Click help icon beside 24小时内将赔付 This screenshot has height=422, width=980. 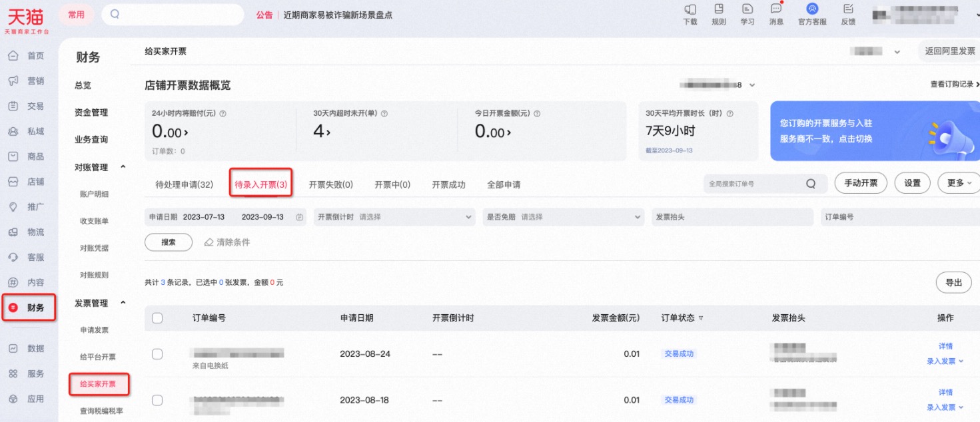(223, 114)
